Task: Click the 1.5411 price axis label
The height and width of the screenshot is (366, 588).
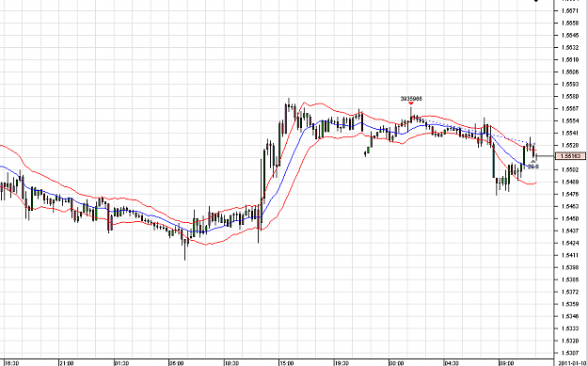Action: pos(570,255)
